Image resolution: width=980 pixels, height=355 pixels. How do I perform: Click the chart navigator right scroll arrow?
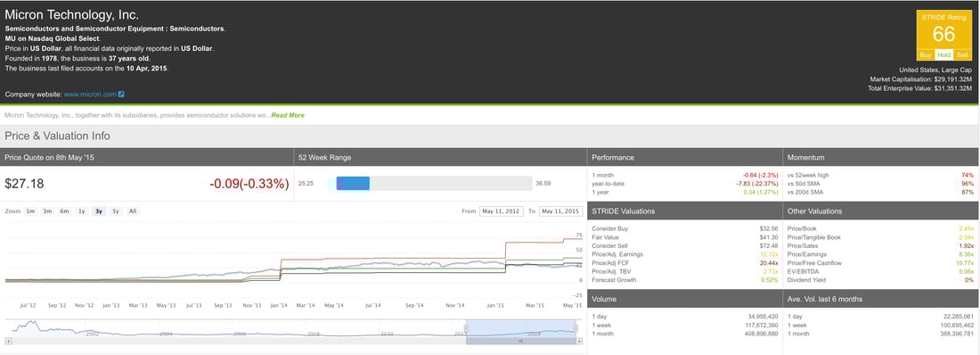[579, 342]
